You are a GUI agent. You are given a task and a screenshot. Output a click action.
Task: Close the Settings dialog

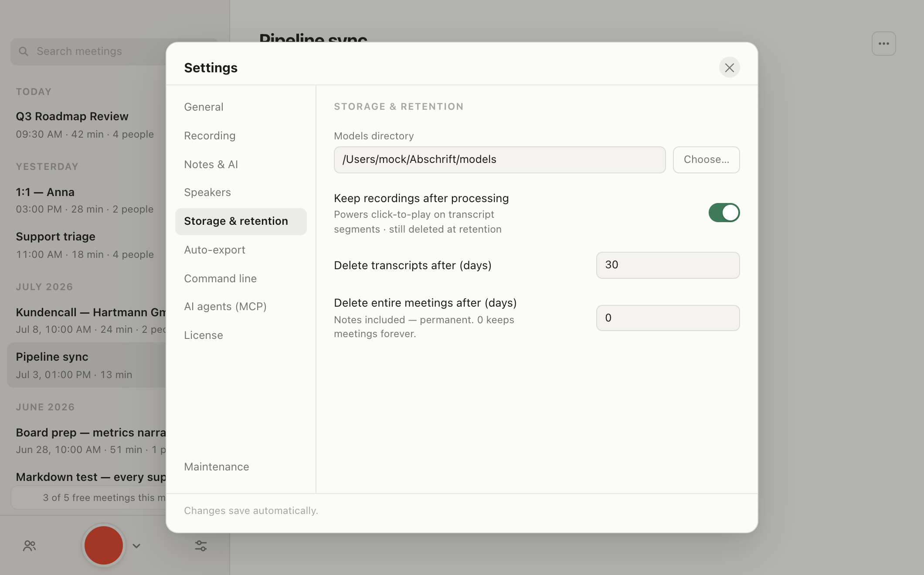(x=729, y=68)
